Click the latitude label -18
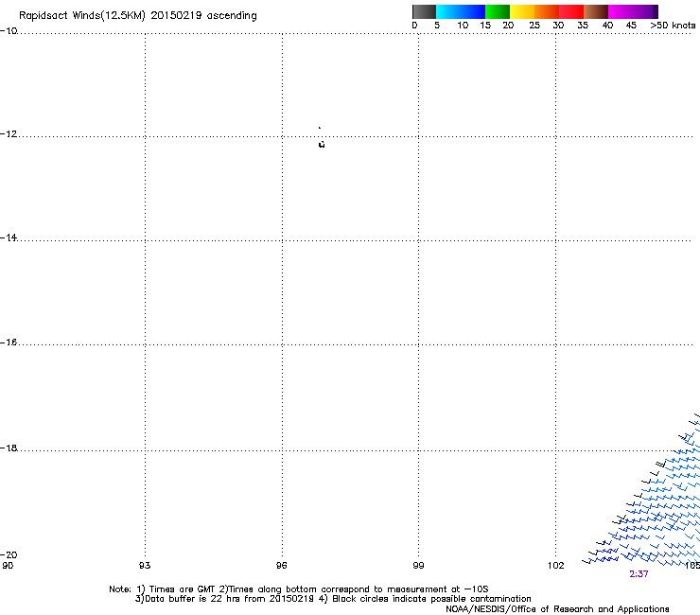 (9, 448)
